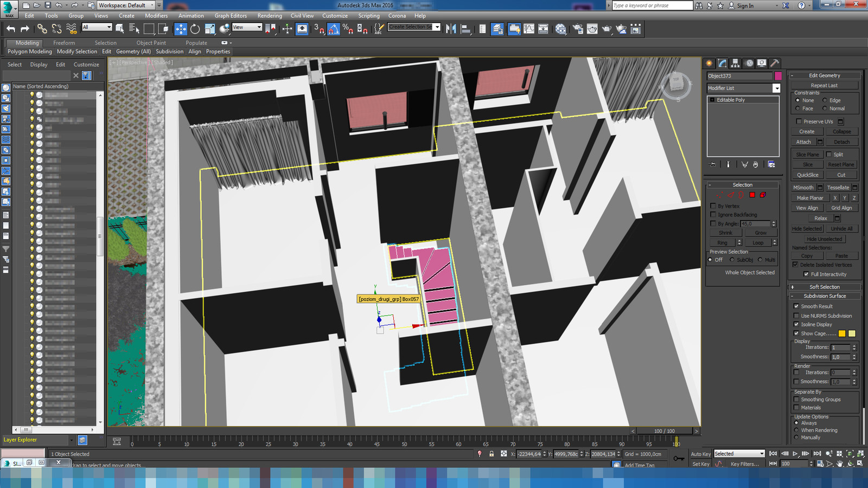Open the Modifier List dropdown
868x488 pixels.
pos(776,88)
